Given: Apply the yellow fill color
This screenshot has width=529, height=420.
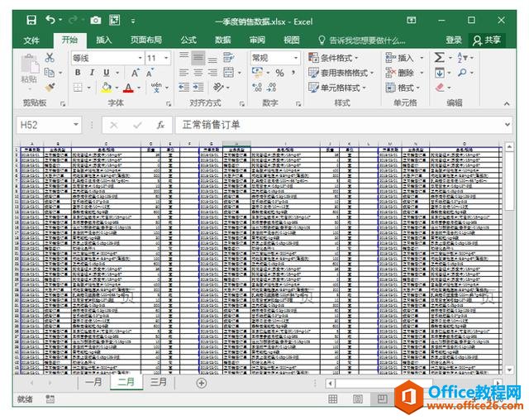Looking at the screenshot, I should click(107, 88).
